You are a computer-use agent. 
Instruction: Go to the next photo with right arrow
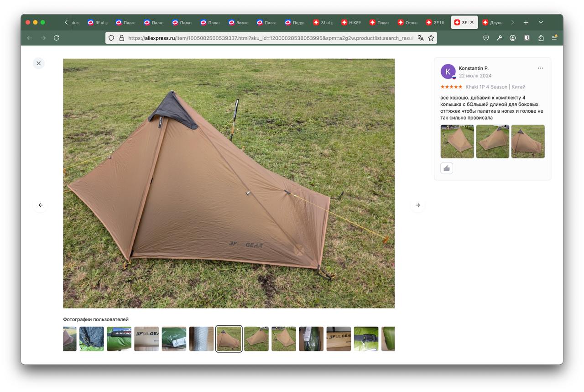coord(418,205)
